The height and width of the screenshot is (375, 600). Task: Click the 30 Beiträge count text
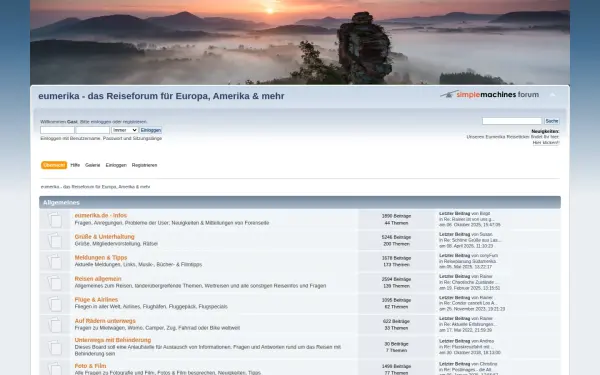click(x=396, y=344)
